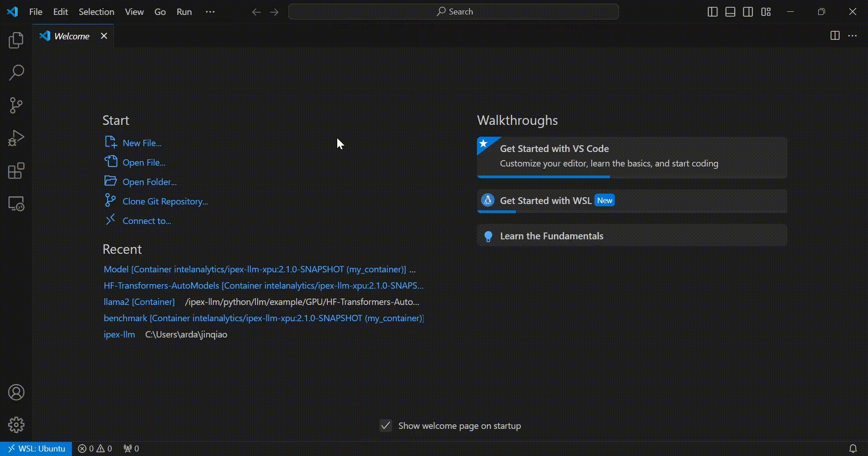The height and width of the screenshot is (456, 868).
Task: Open the Search view in activity bar
Action: (16, 73)
